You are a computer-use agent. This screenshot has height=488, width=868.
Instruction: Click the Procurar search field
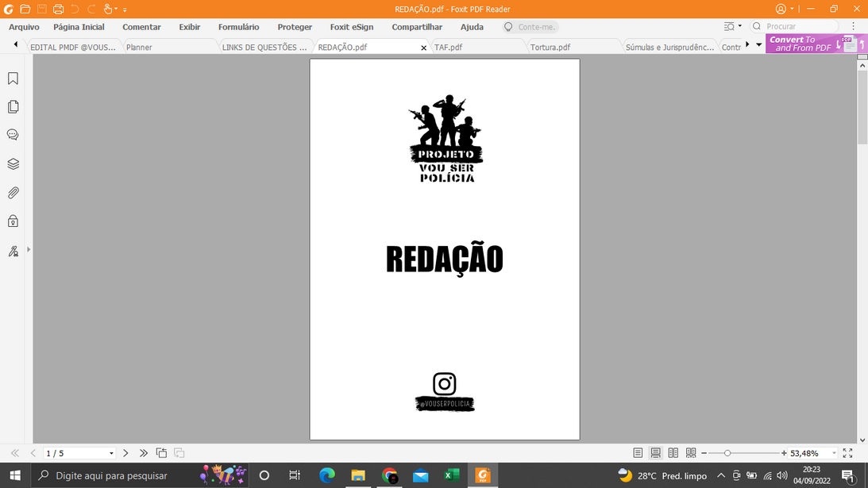(x=794, y=26)
